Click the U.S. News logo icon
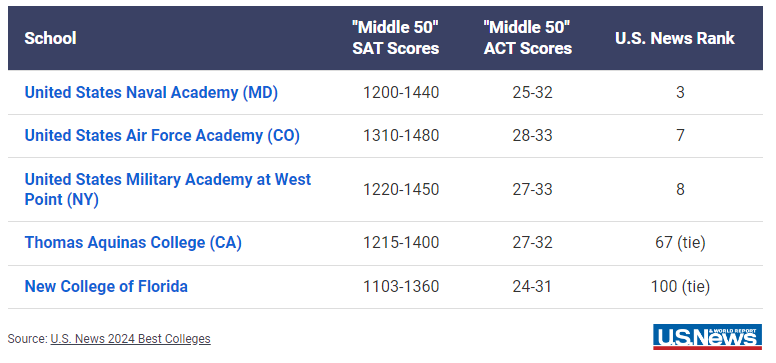The width and height of the screenshot is (776, 363). 707,337
